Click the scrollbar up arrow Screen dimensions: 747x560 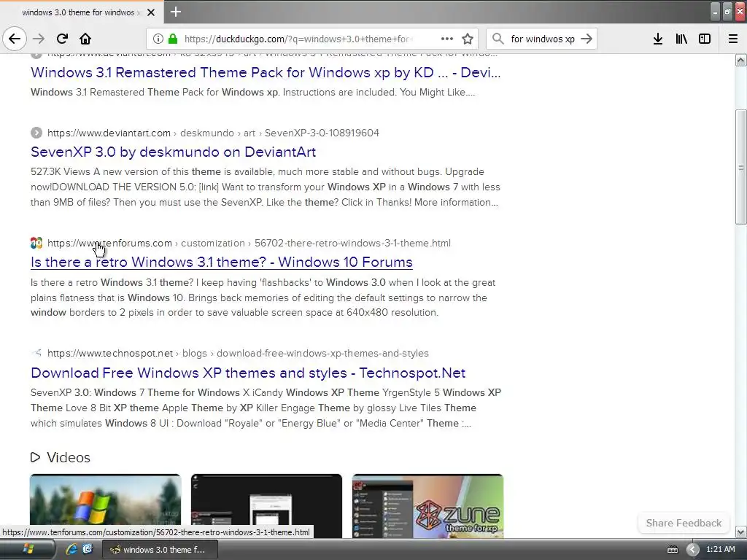click(x=740, y=60)
